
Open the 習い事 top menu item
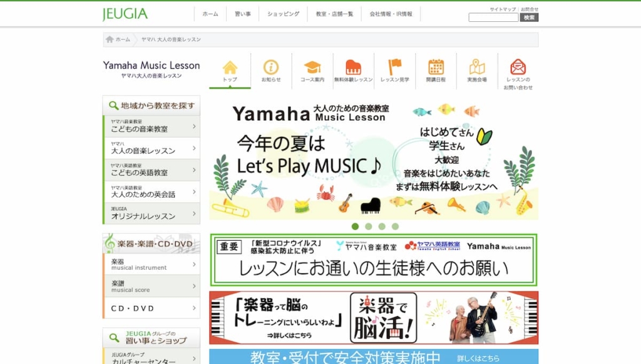(x=242, y=14)
